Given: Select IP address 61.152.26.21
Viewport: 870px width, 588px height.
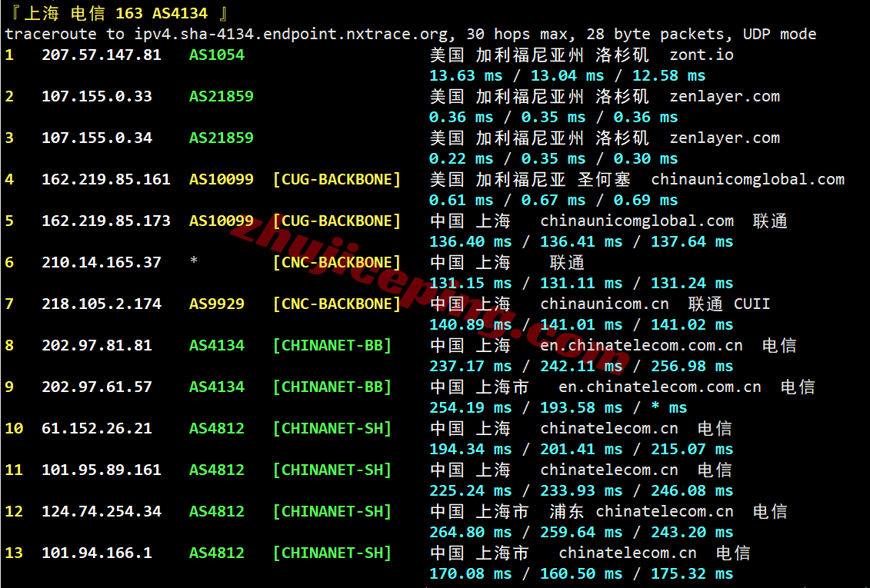Looking at the screenshot, I should [x=97, y=429].
